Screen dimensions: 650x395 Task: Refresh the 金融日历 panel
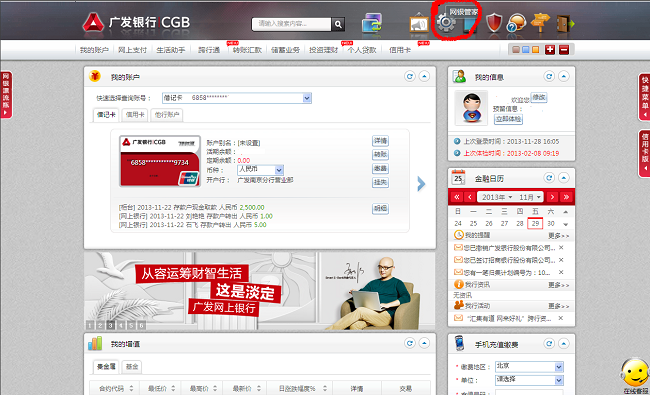click(549, 178)
